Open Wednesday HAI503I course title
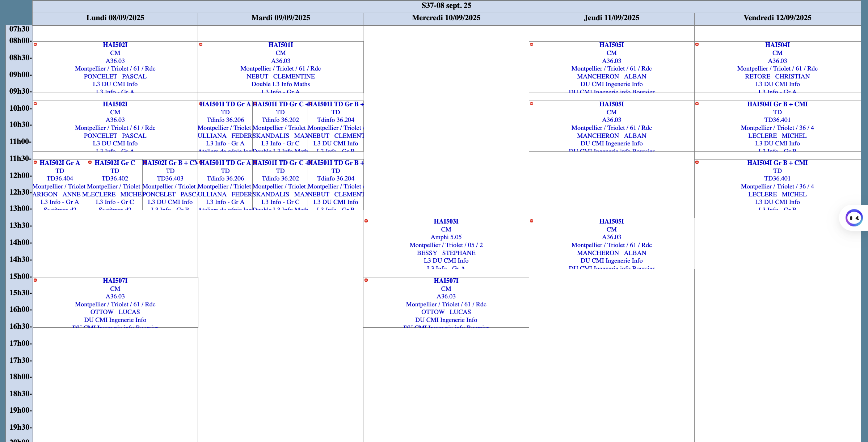The height and width of the screenshot is (442, 868). (x=446, y=221)
